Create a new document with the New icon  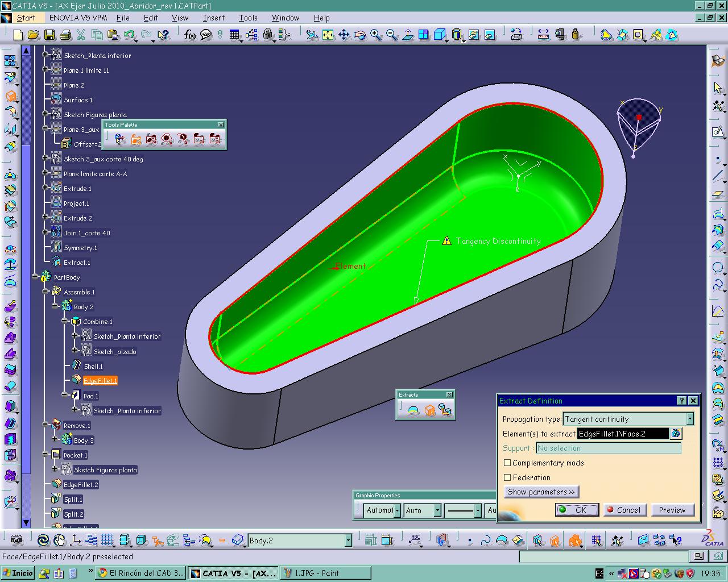click(18, 35)
